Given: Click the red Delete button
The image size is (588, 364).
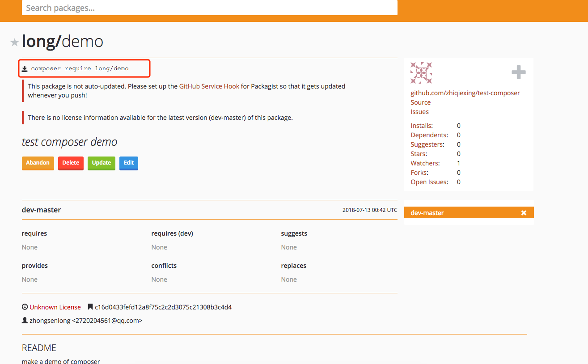Looking at the screenshot, I should point(71,163).
